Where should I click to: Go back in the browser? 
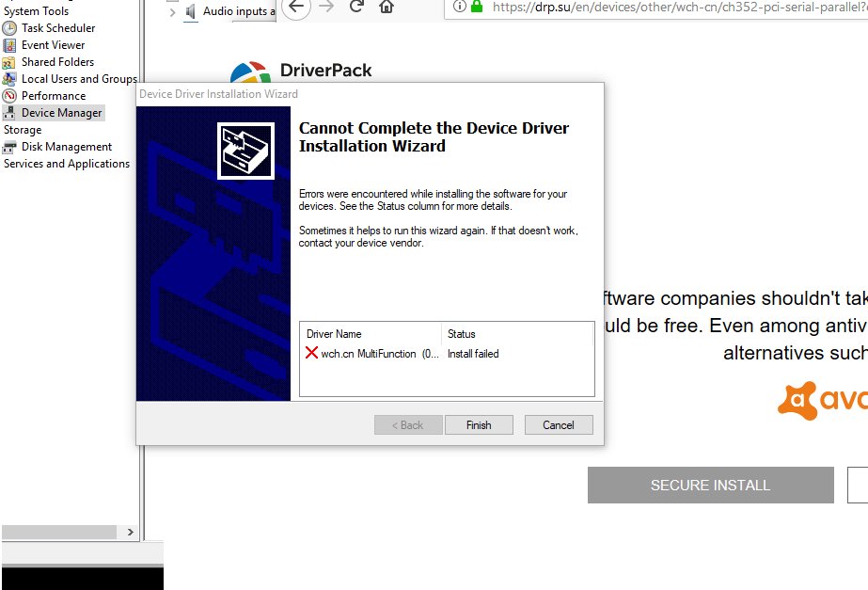point(297,7)
